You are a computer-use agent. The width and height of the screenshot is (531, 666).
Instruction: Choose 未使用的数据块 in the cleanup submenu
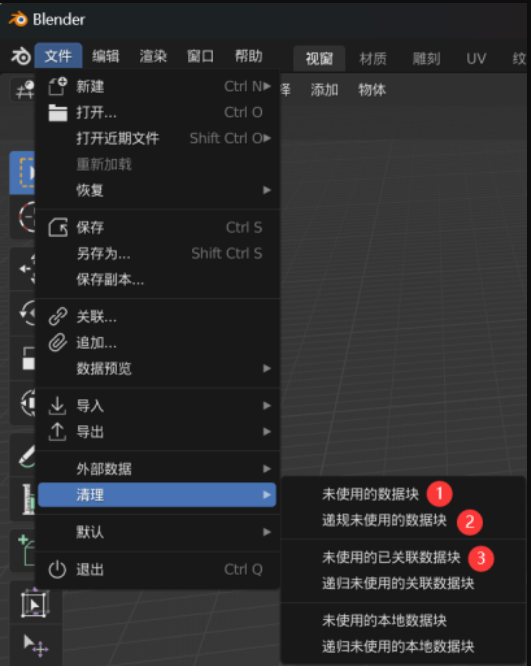[370, 494]
